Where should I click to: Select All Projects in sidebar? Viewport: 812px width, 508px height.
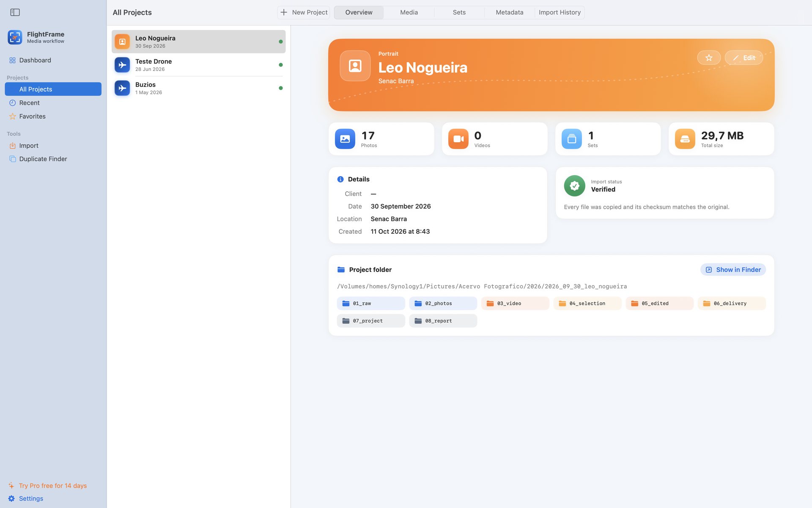coord(53,89)
